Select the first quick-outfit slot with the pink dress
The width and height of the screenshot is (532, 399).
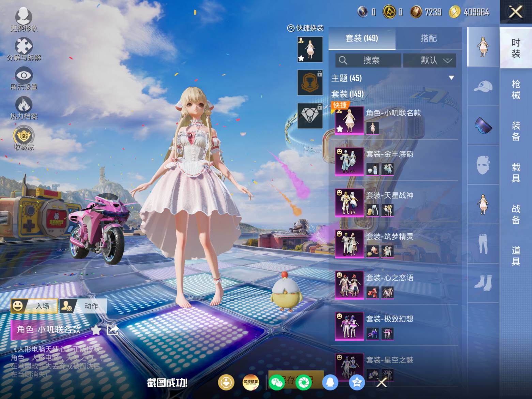point(310,49)
